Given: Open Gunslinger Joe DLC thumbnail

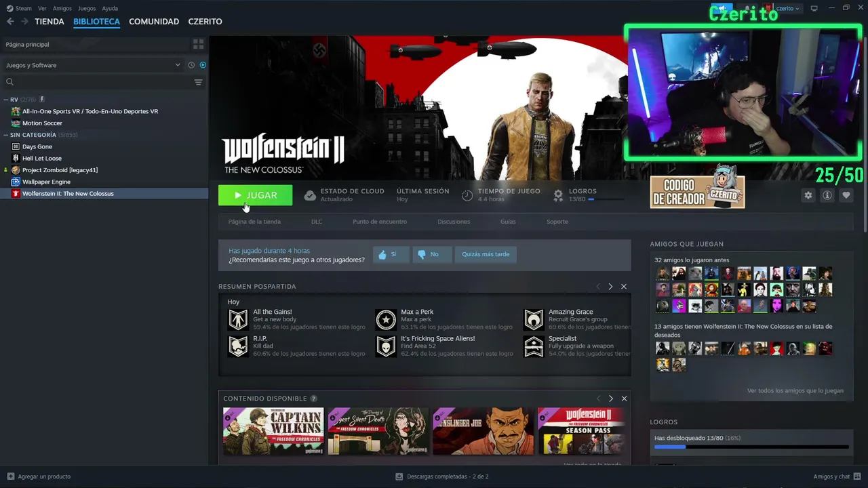Looking at the screenshot, I should [484, 431].
